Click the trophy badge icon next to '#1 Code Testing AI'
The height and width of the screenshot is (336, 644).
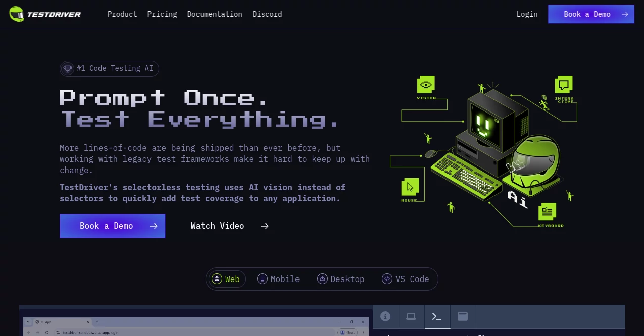tap(68, 68)
